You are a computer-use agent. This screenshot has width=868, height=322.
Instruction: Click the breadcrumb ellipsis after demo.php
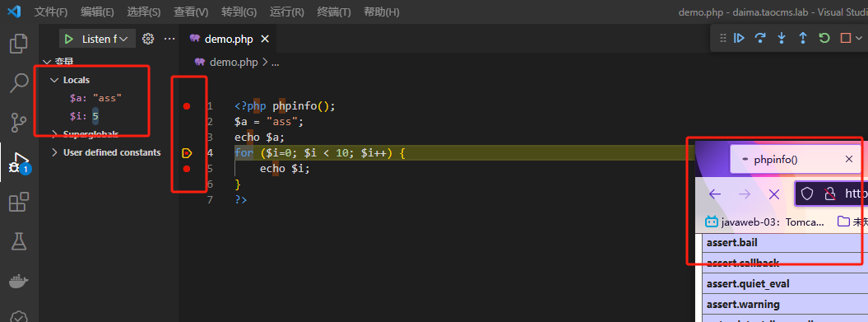(275, 62)
